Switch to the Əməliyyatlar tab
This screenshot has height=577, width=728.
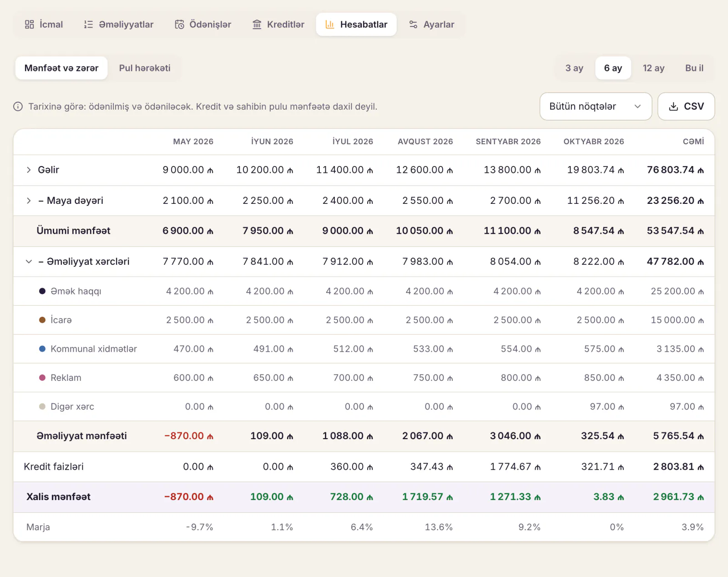click(119, 25)
